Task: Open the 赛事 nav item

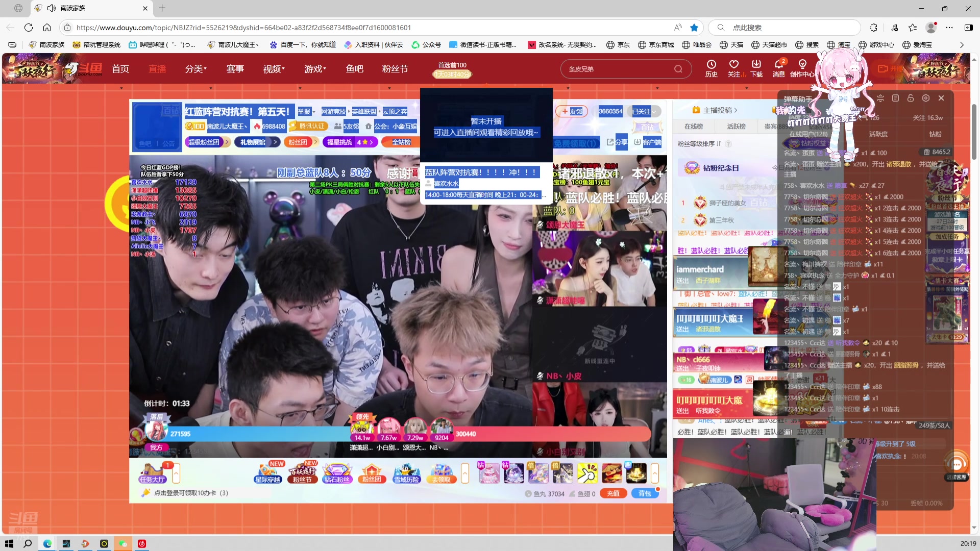Action: click(235, 69)
